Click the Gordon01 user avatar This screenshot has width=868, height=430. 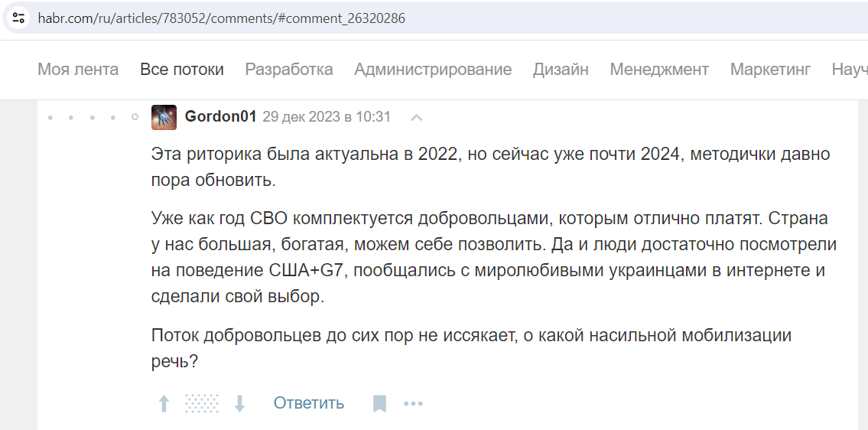(x=164, y=117)
